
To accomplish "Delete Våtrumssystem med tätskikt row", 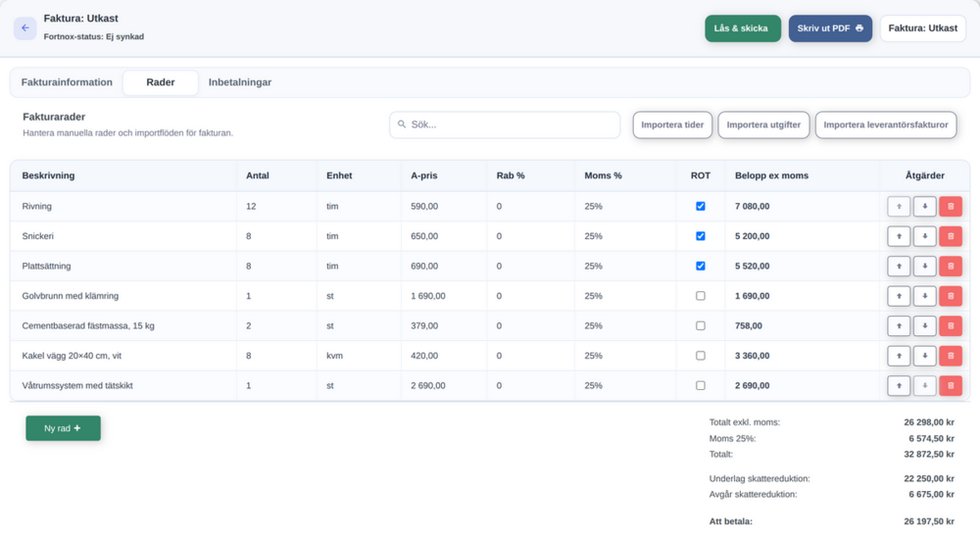I will pyautogui.click(x=951, y=385).
